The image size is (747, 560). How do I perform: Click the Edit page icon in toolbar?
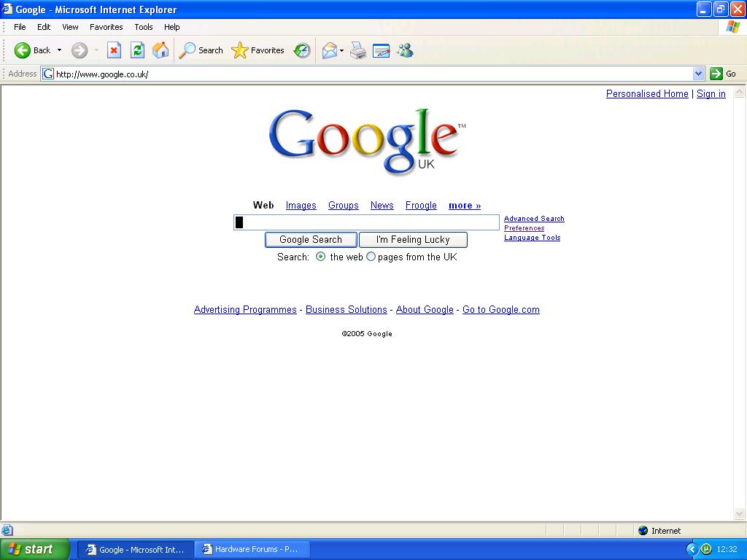coord(381,50)
